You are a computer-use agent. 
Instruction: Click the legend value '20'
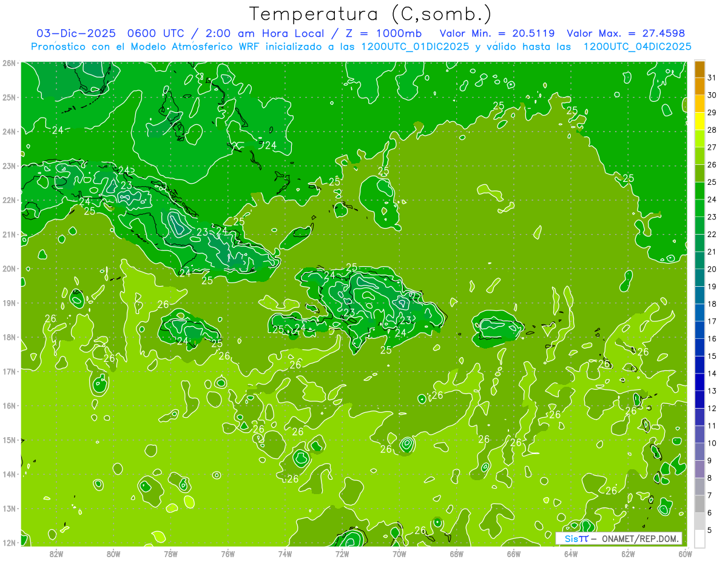712,269
